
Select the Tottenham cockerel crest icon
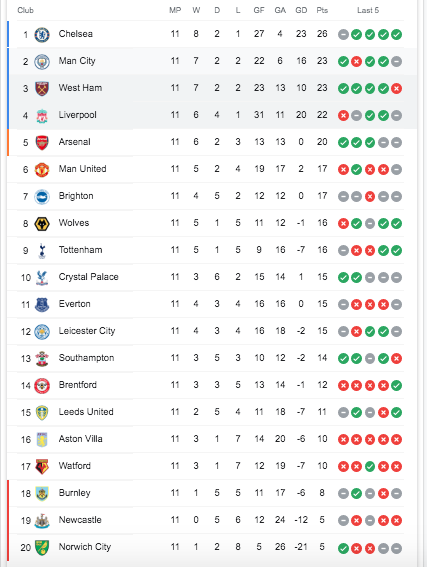coord(42,251)
